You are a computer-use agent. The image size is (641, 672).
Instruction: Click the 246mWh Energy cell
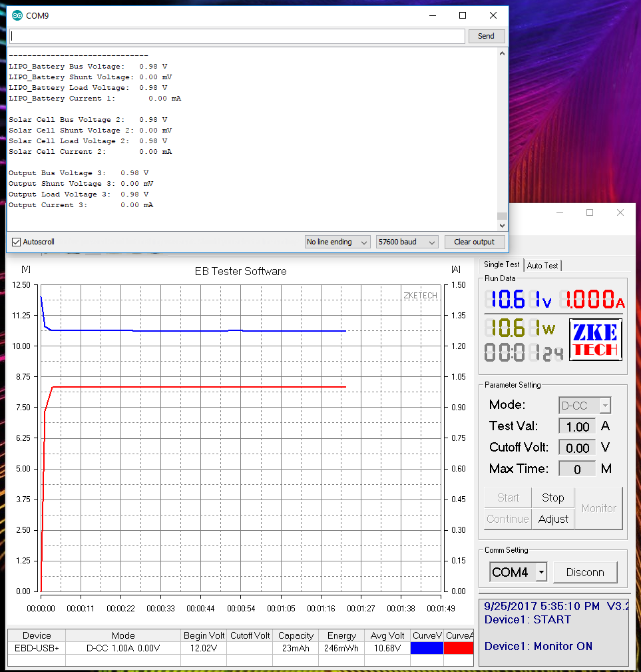[341, 648]
